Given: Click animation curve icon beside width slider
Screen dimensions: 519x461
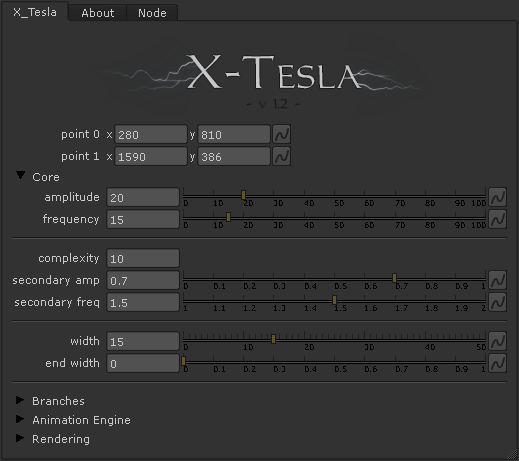Looking at the screenshot, I should (498, 341).
